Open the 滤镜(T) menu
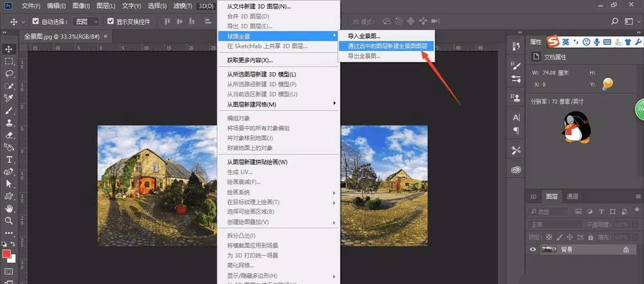Screen dimensions: 644x284 182,6
